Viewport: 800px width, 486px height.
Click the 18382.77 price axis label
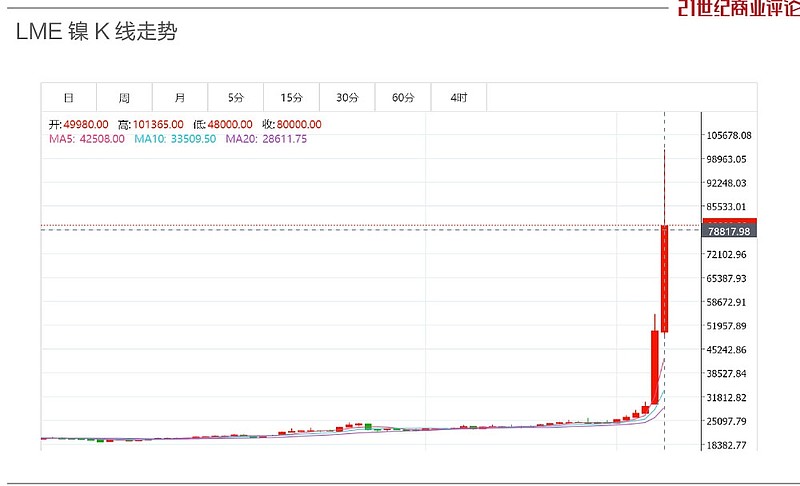click(726, 445)
